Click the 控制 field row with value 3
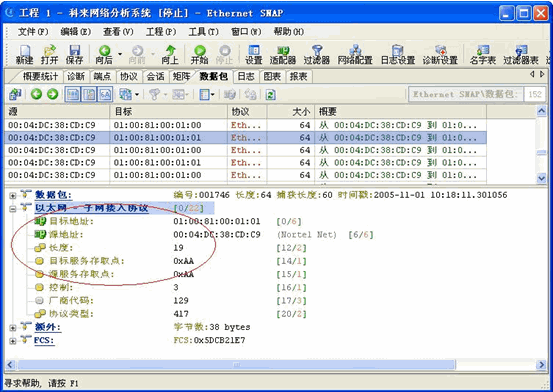Viewport: 553px width, 392px height. (171, 287)
